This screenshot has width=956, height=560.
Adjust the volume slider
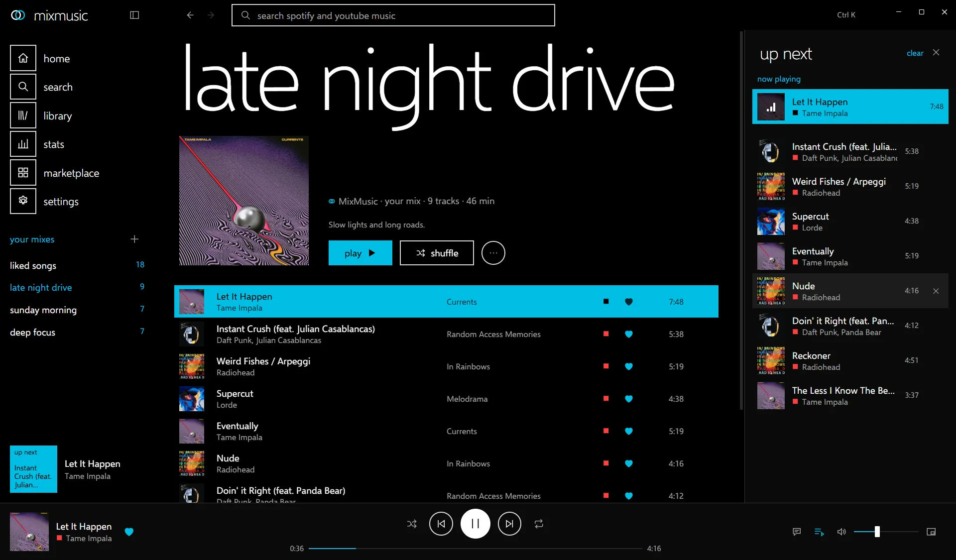[x=886, y=532]
